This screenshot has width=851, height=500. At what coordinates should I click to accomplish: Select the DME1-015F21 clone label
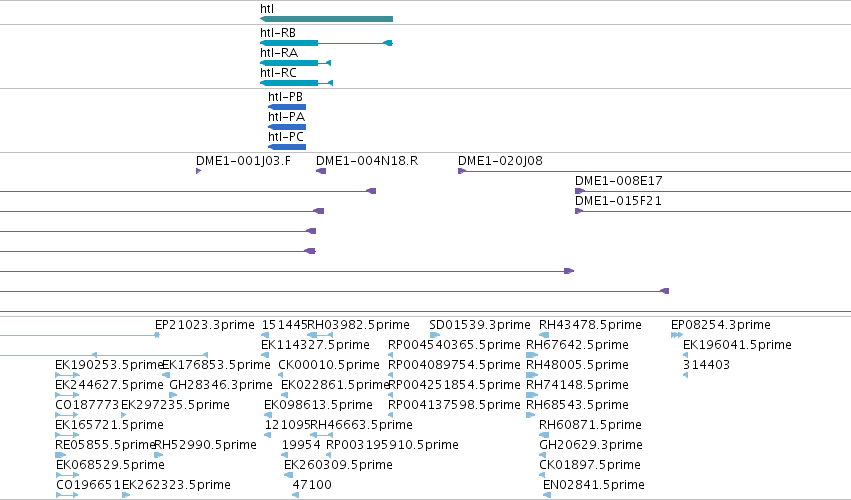click(618, 201)
